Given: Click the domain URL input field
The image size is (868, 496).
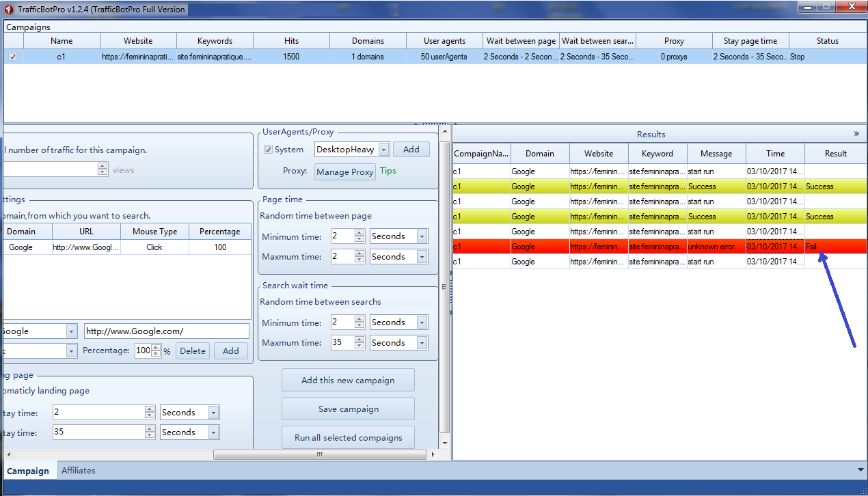Looking at the screenshot, I should pos(166,331).
